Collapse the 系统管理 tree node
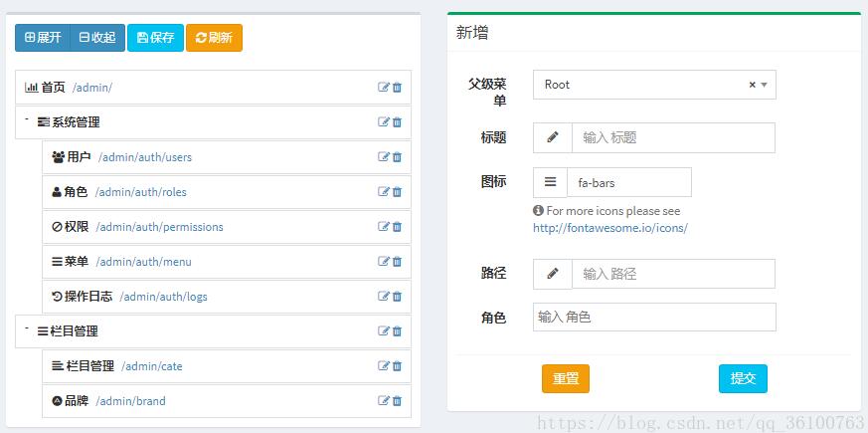This screenshot has height=433, width=868. [27, 118]
